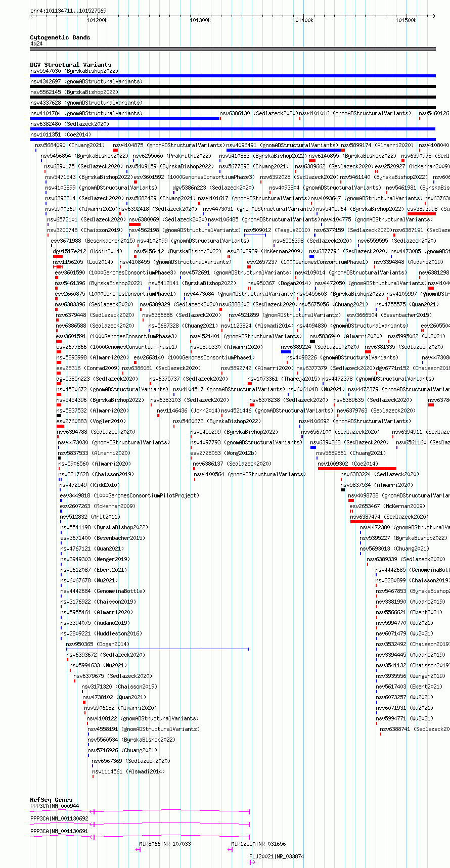Open the MIR1255A|NR_031656 gene label
450x868 pixels.
pyautogui.click(x=259, y=844)
